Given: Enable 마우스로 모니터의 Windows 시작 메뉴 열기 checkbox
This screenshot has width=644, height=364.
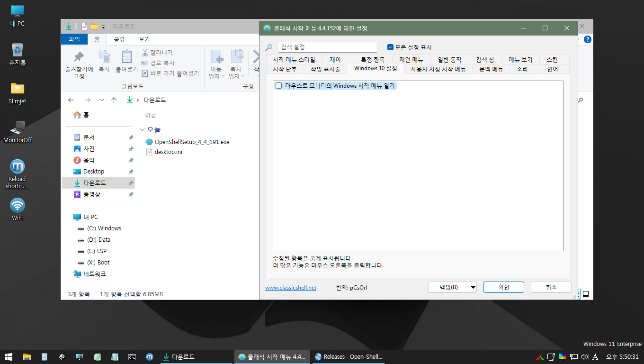Looking at the screenshot, I should click(x=278, y=86).
